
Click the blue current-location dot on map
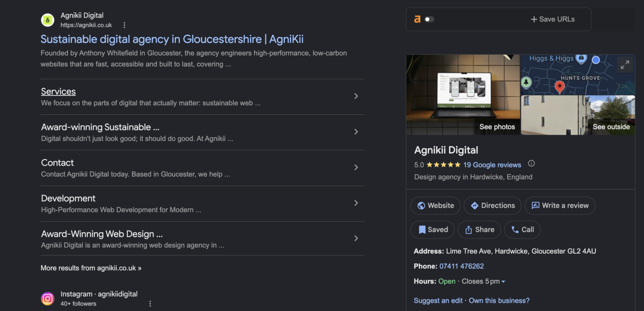click(x=596, y=60)
